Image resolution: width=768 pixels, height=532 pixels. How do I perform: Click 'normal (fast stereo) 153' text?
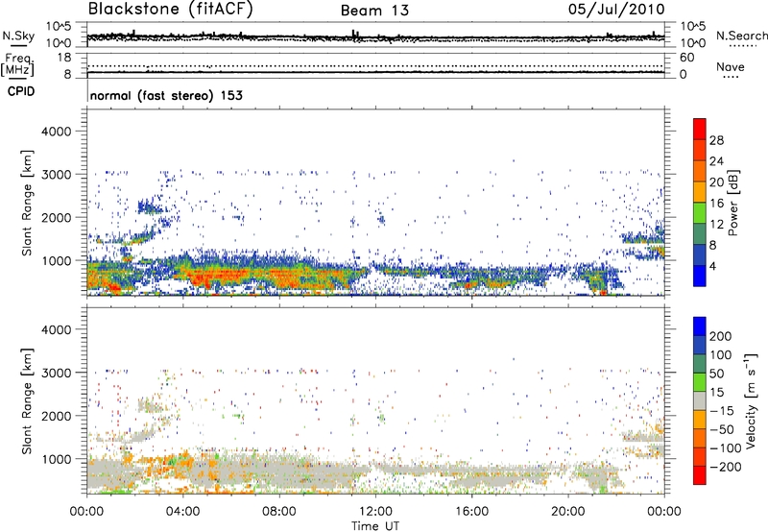(166, 95)
